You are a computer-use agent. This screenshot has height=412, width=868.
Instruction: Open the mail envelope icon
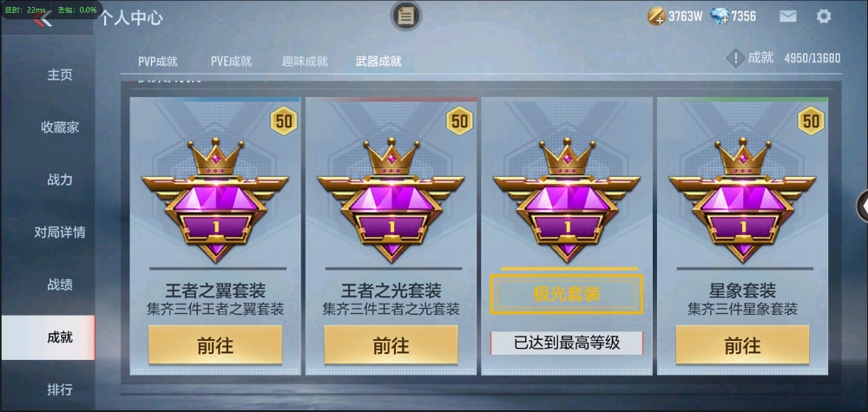[x=788, y=16]
